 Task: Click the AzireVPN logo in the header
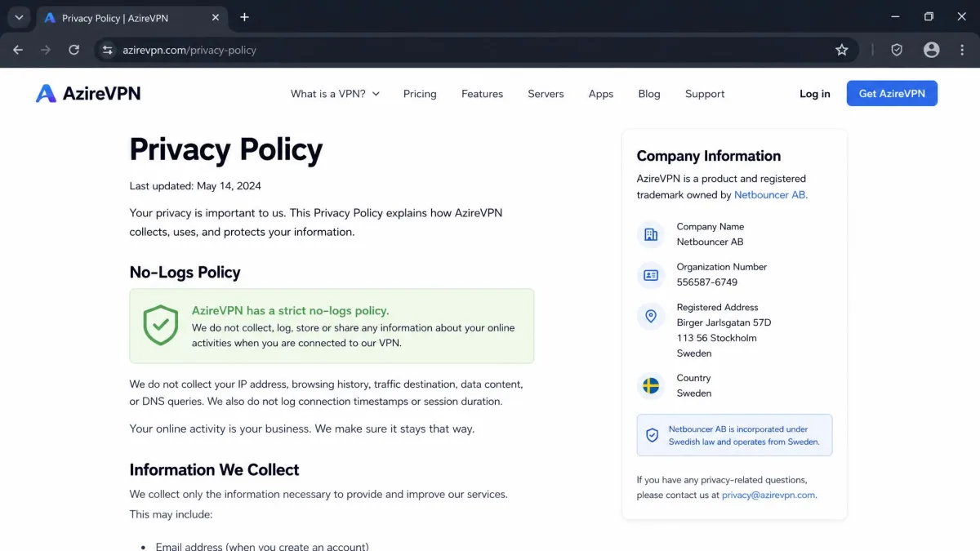click(x=88, y=94)
